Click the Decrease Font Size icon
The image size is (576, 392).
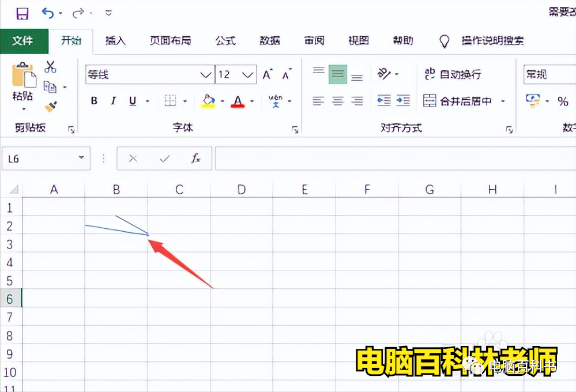[x=287, y=74]
